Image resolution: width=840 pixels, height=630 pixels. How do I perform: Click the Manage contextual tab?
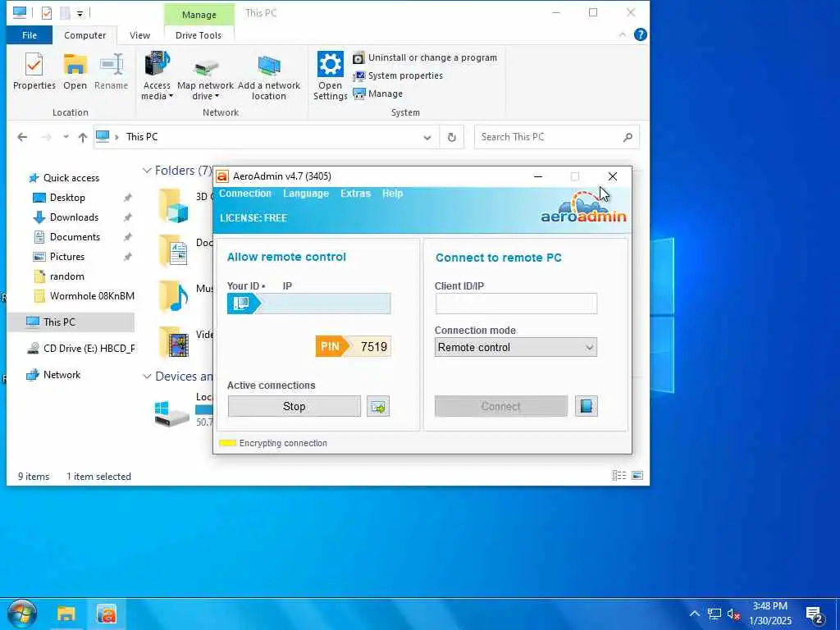[199, 15]
